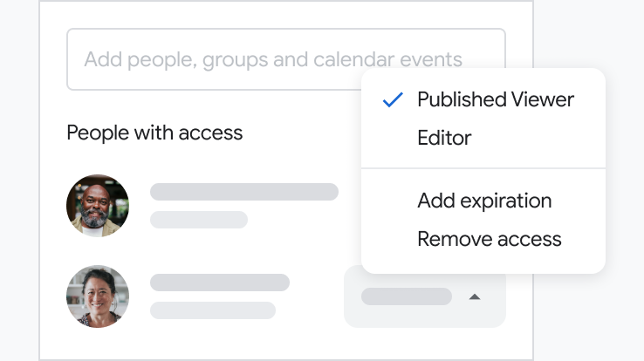This screenshot has width=644, height=361.
Task: Collapse the role menu using the caret arrow
Action: pyautogui.click(x=474, y=296)
